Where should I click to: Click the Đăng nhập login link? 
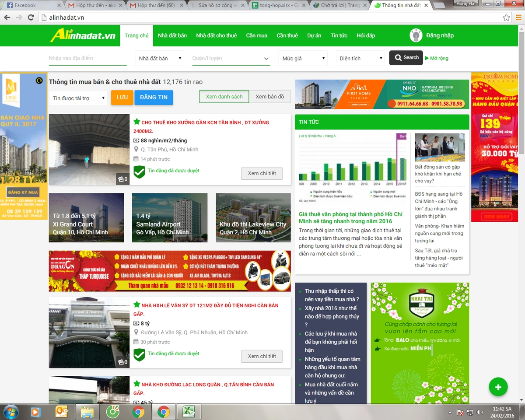click(440, 35)
